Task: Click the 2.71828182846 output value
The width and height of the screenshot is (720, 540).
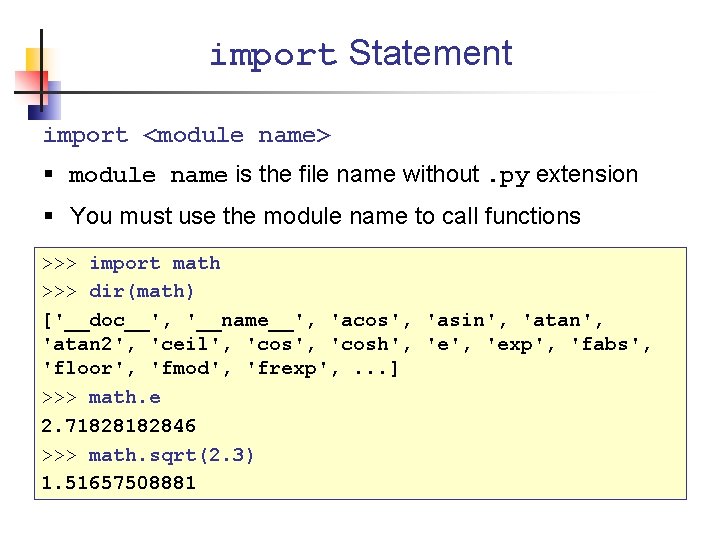Action: (x=118, y=426)
